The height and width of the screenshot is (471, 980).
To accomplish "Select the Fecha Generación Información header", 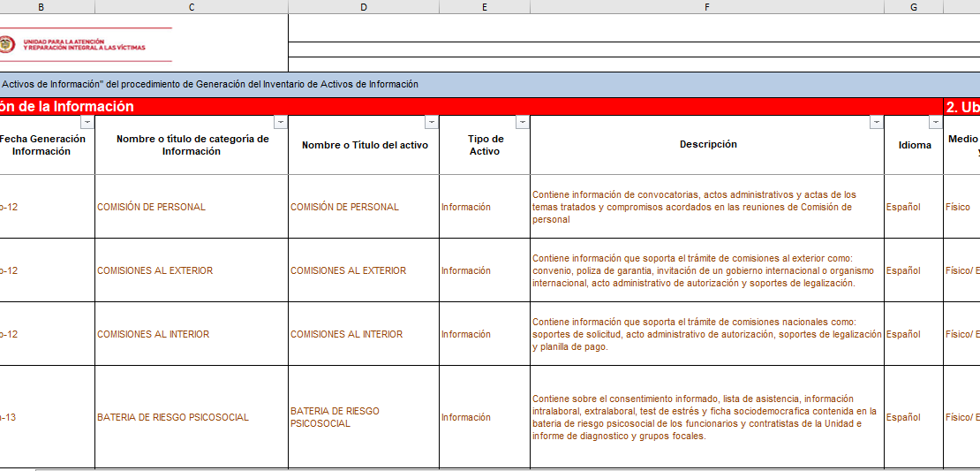I will coord(48,145).
